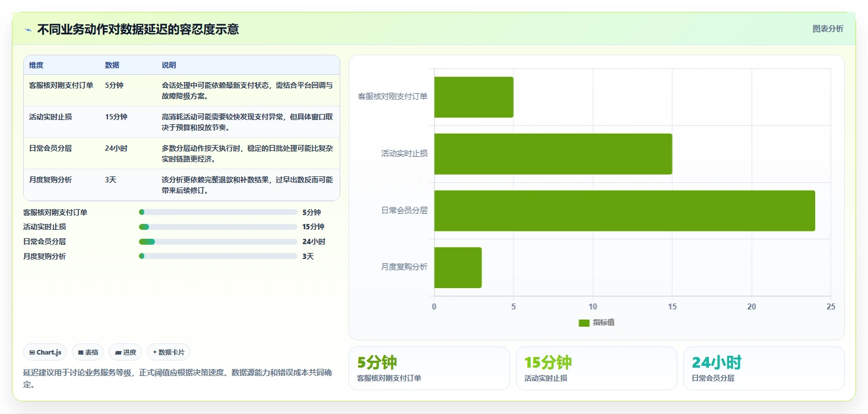Click the 24小时 progress value label
Viewport: 868px width, 414px height.
(313, 242)
